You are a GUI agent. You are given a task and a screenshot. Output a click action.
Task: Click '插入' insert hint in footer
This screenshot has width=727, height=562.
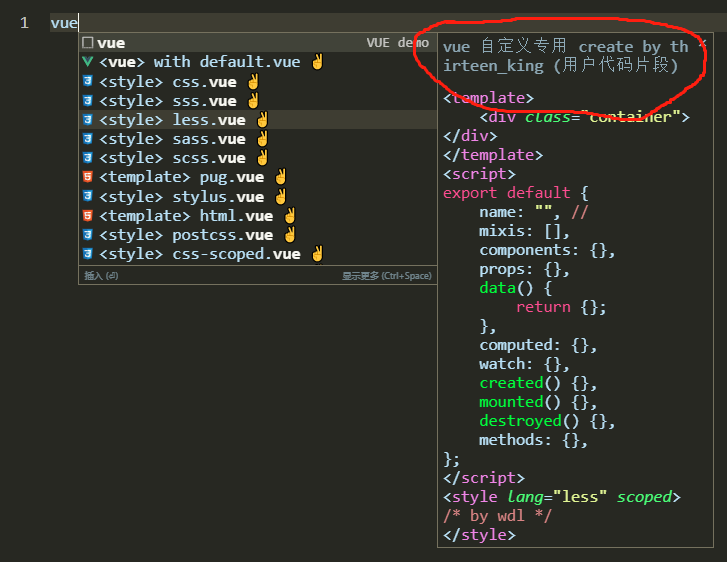pyautogui.click(x=101, y=275)
